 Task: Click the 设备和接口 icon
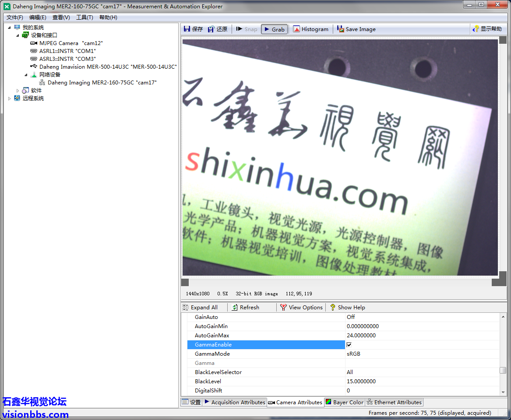tap(25, 35)
